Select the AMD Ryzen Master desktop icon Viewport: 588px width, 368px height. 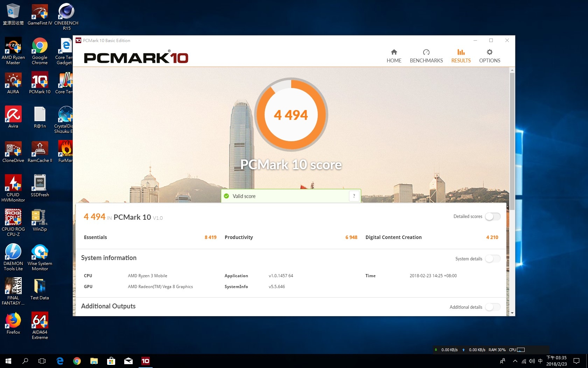13,51
